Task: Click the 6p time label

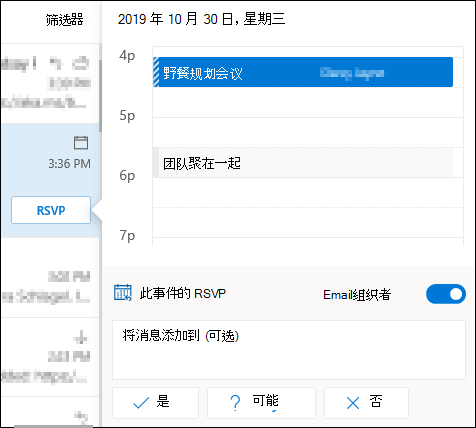Action: tap(127, 175)
